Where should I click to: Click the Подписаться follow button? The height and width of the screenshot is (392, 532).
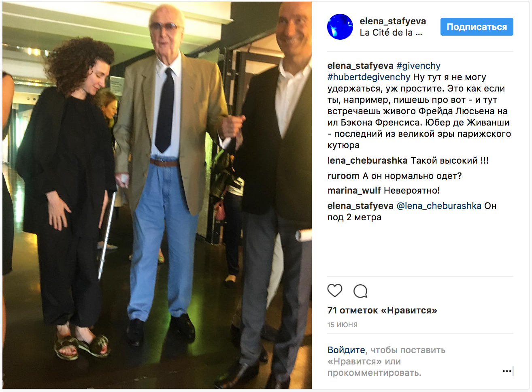477,27
